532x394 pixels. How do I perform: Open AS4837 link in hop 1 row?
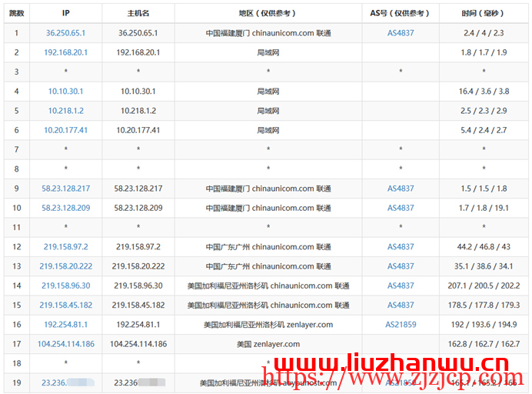[401, 33]
